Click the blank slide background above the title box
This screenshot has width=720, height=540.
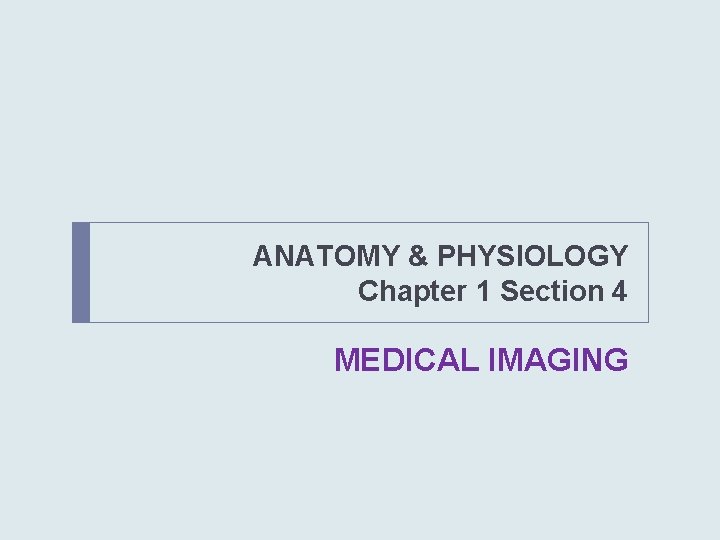[360, 110]
